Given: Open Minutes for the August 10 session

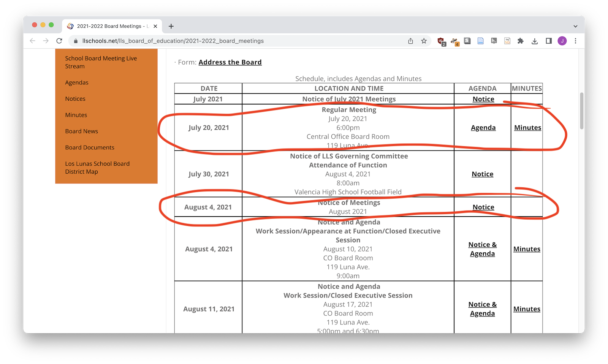Looking at the screenshot, I should [x=527, y=249].
